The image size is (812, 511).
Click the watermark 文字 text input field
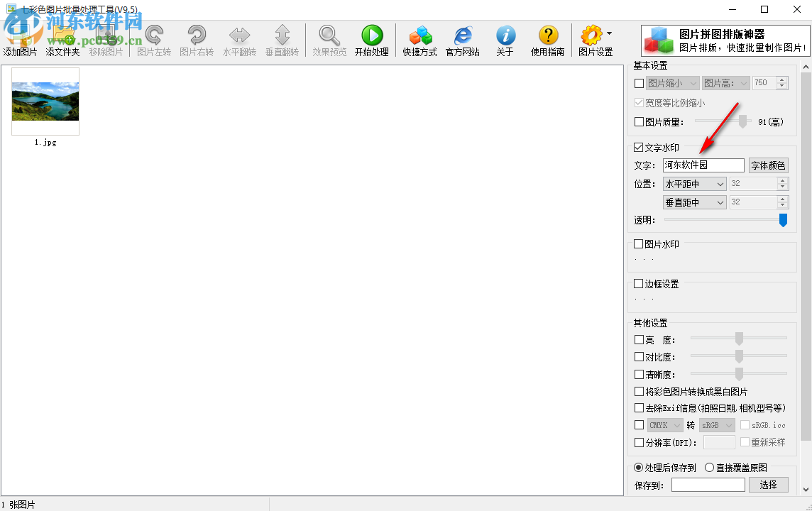[x=703, y=165]
